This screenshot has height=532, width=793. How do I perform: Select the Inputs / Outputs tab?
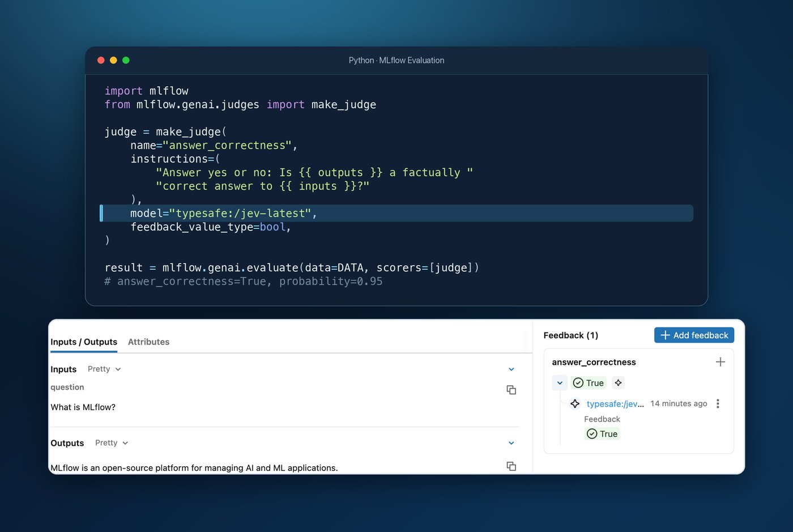(84, 342)
